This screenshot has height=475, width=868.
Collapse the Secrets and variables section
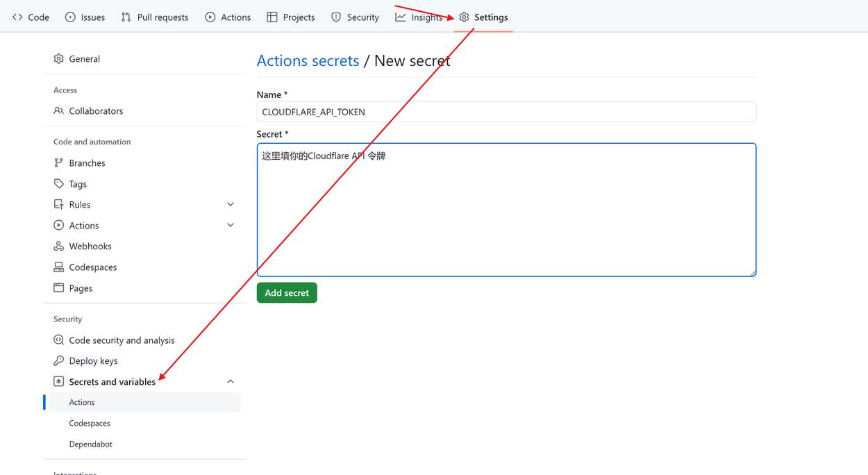(231, 381)
